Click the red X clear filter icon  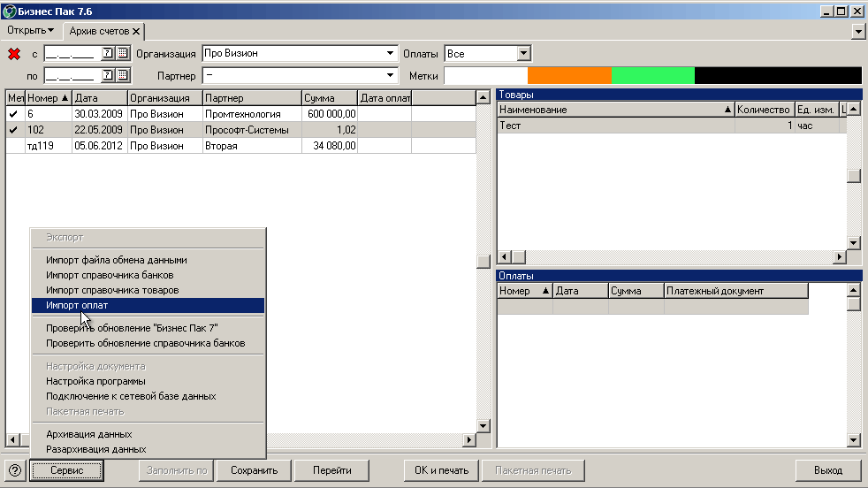pyautogui.click(x=14, y=54)
